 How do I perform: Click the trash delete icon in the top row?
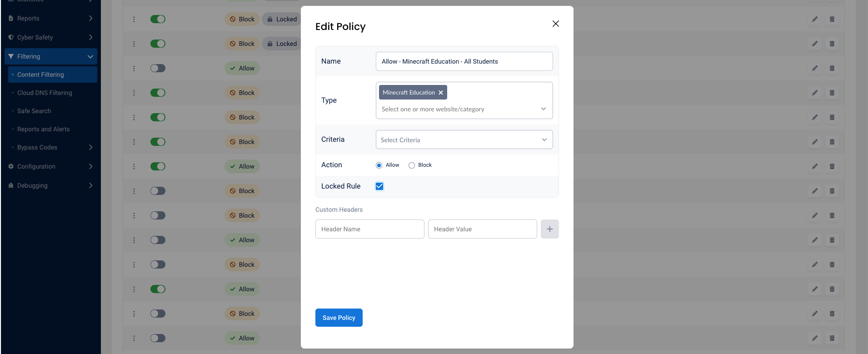click(x=832, y=19)
